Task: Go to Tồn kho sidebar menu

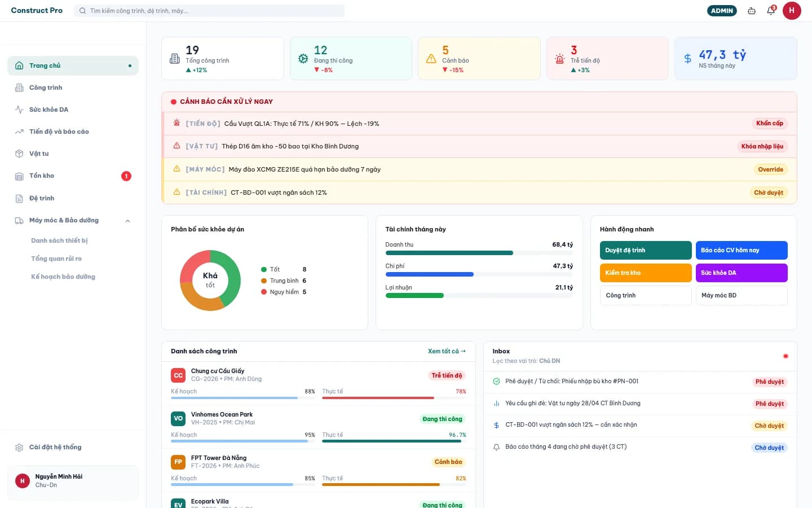Action: point(73,176)
